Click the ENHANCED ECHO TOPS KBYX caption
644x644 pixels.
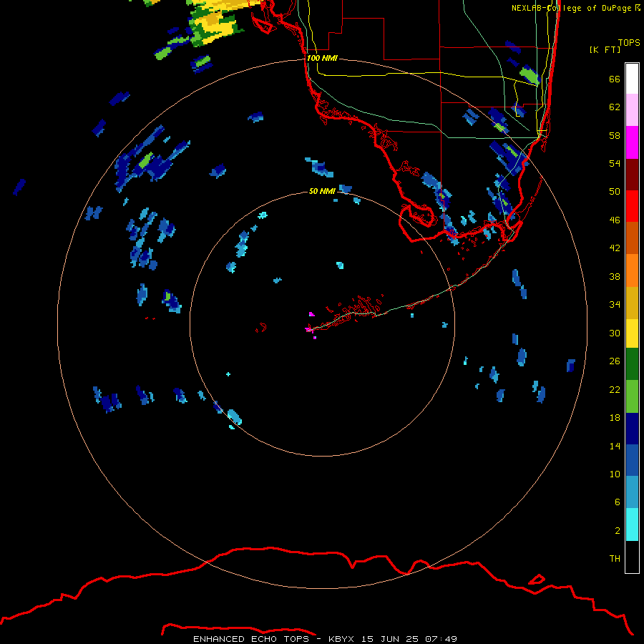tap(325, 639)
